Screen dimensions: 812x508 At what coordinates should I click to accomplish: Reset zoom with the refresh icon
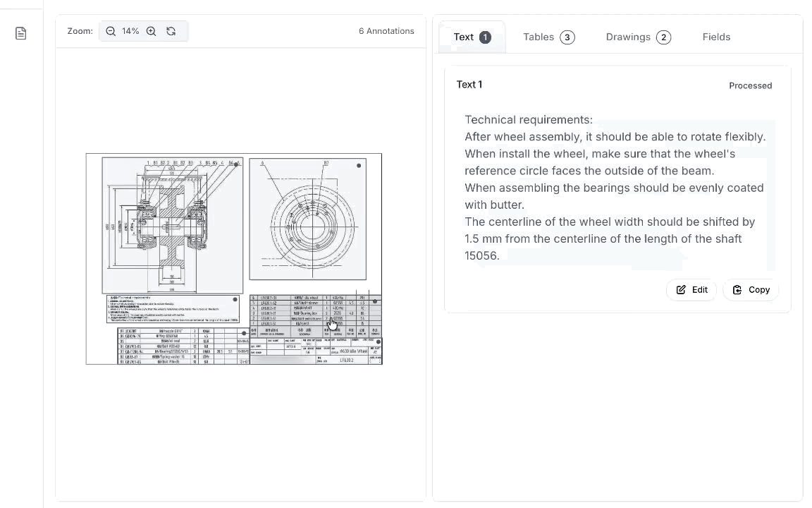click(x=171, y=31)
